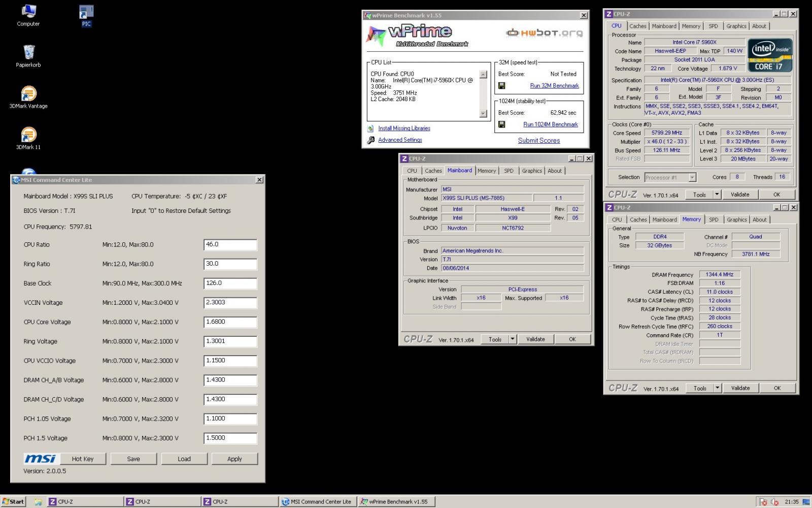Expand Tools dropdown arrow in CPU-Z Mainboard window
812x508 pixels.
tap(513, 339)
